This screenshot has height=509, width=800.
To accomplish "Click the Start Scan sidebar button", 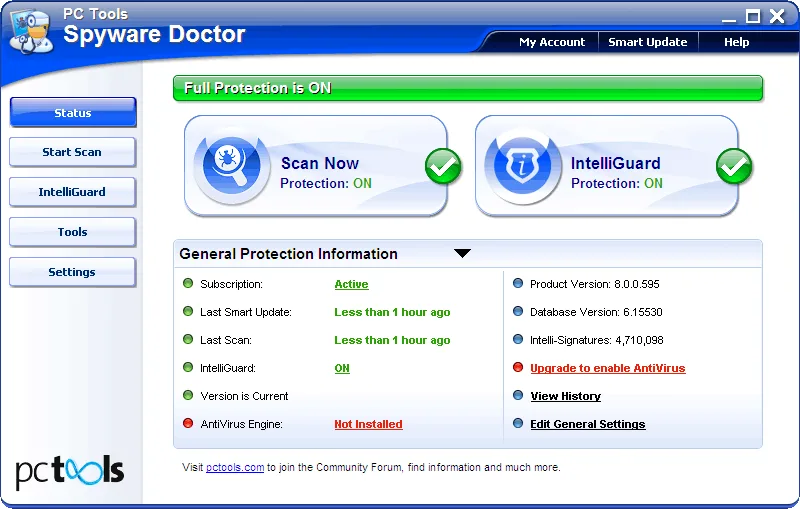I will tap(72, 152).
